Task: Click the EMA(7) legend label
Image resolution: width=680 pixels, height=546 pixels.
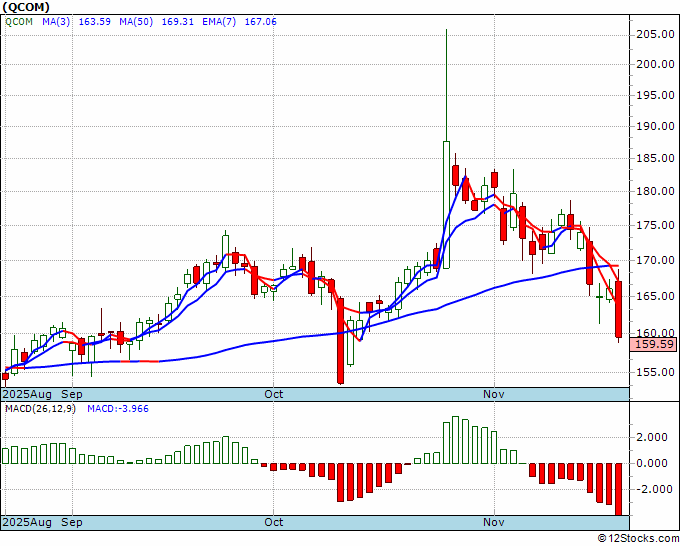Action: [219, 21]
